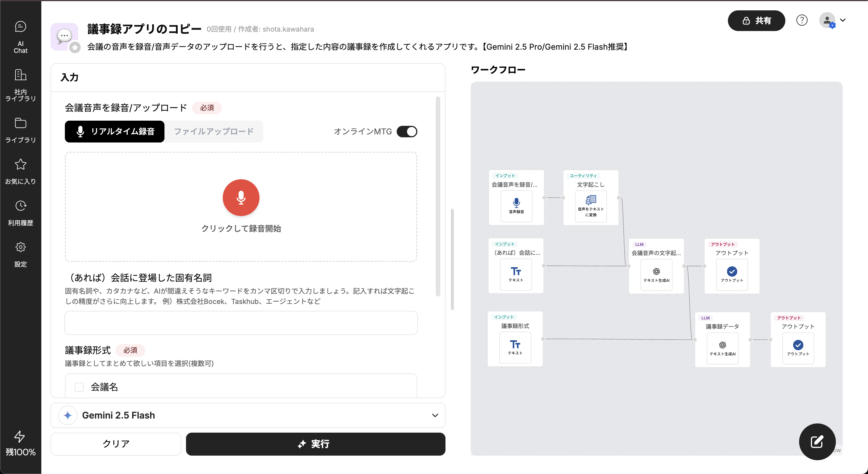Click the 固有名詞 text input field

pos(241,323)
